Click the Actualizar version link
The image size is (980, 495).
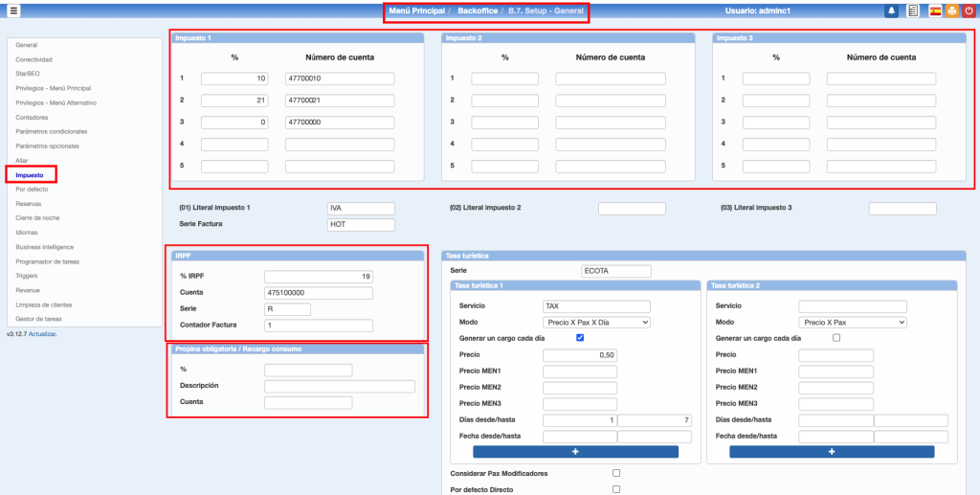tap(43, 333)
